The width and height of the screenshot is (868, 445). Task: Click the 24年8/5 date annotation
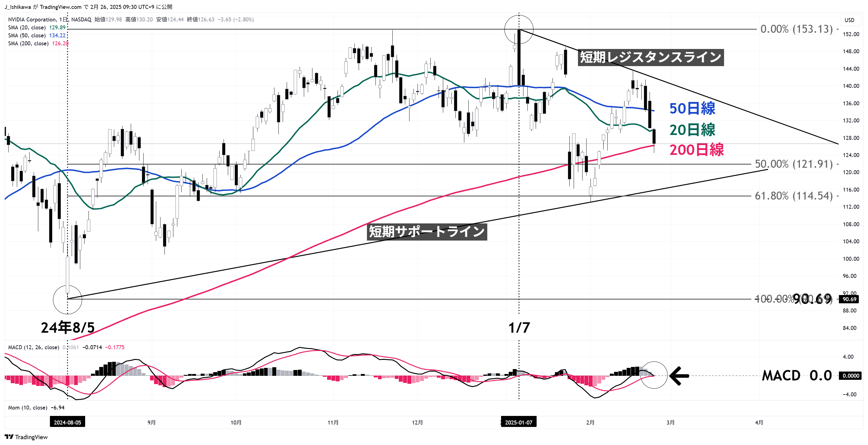tap(67, 327)
